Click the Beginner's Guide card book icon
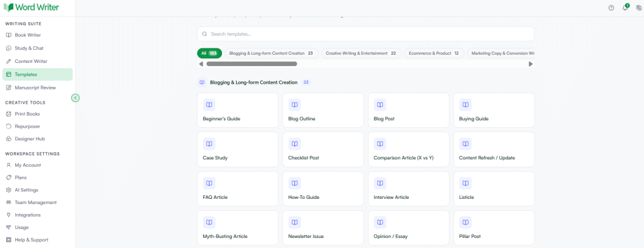The height and width of the screenshot is (248, 644). (209, 105)
